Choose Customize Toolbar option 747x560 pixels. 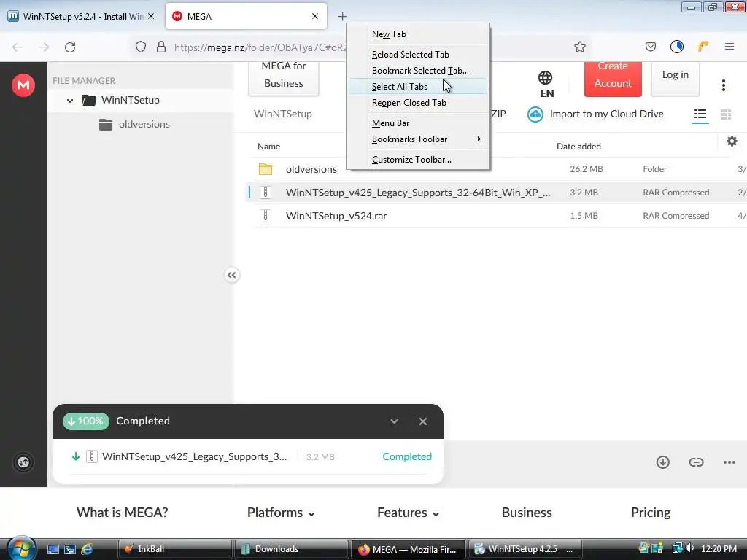click(x=418, y=160)
